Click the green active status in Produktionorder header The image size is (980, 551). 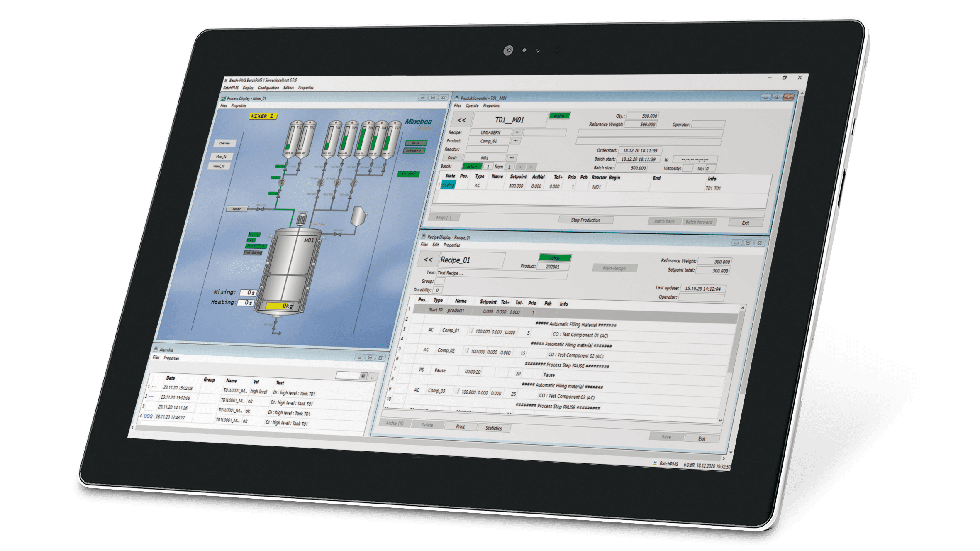(559, 116)
